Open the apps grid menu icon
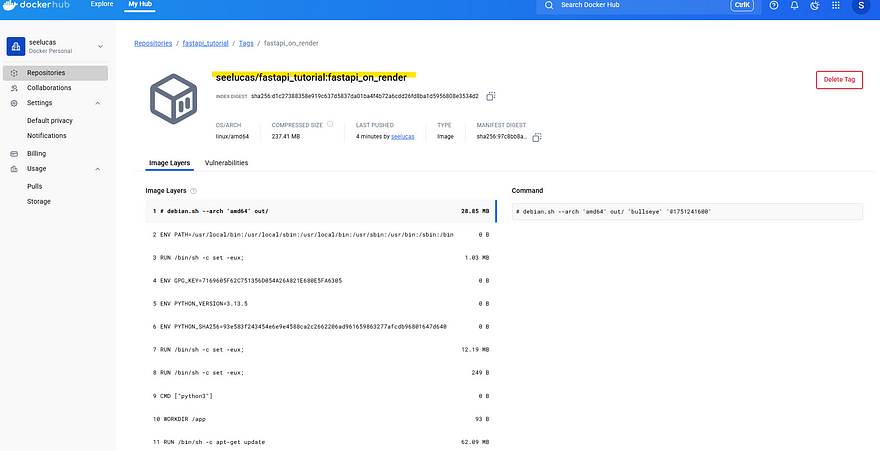This screenshot has width=880, height=451. (834, 6)
